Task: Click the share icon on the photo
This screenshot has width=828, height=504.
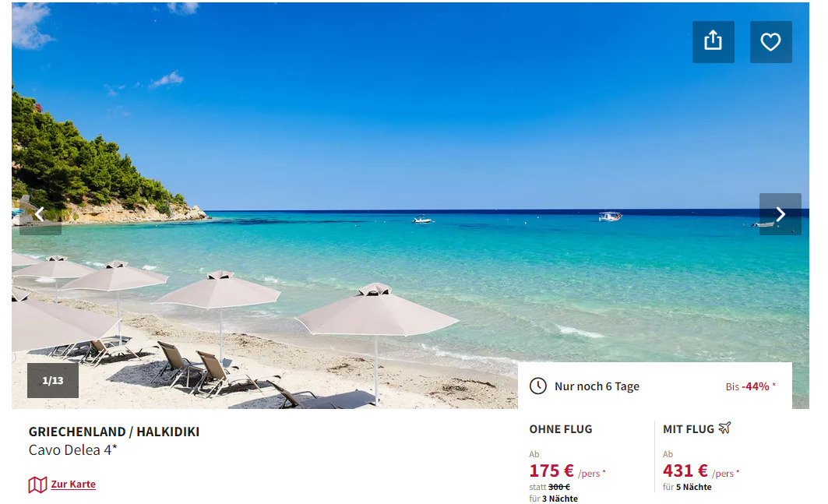Action: point(713,42)
